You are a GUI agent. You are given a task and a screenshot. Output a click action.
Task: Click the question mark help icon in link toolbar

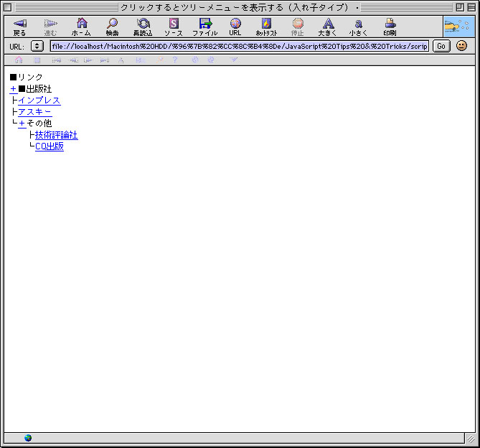point(175,60)
